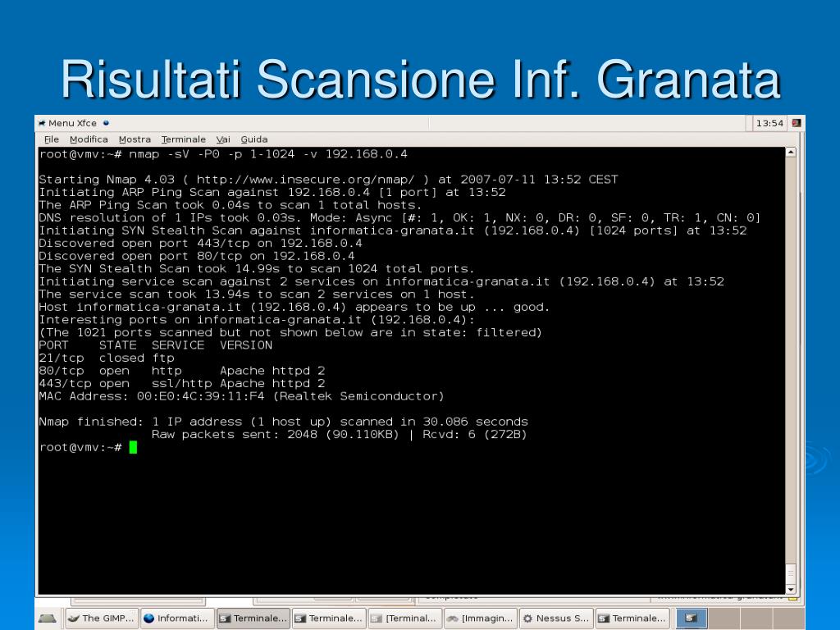840x630 pixels.
Task: Click the highlighted terminal icon at the taskbar's end
Action: [692, 619]
